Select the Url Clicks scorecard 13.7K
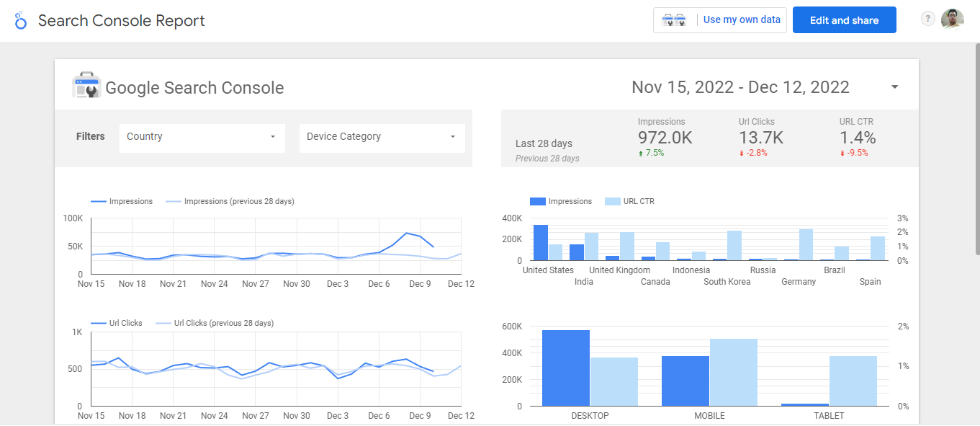 pos(760,138)
